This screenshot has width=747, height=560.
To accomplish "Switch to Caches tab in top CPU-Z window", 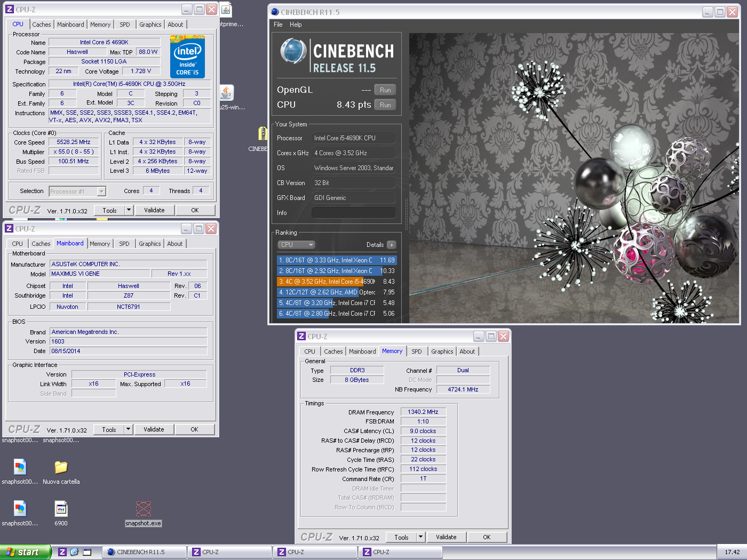I will pos(42,25).
